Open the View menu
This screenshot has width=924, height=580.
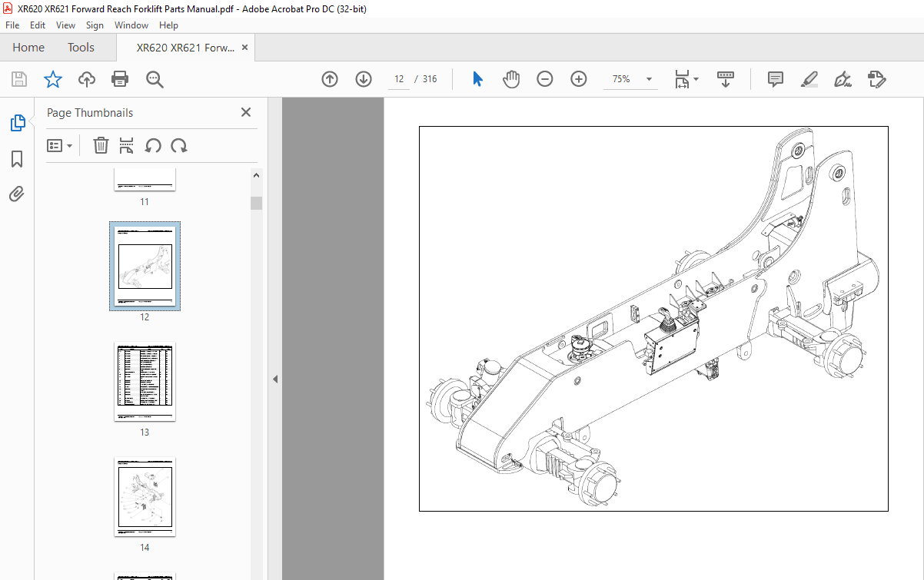65,25
